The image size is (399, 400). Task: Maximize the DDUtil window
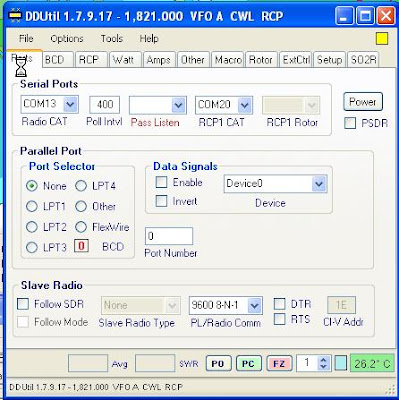pyautogui.click(x=365, y=16)
